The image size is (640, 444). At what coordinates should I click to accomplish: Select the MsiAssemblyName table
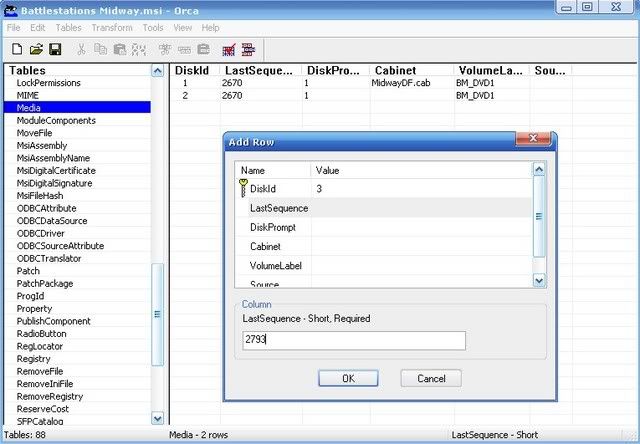point(53,158)
